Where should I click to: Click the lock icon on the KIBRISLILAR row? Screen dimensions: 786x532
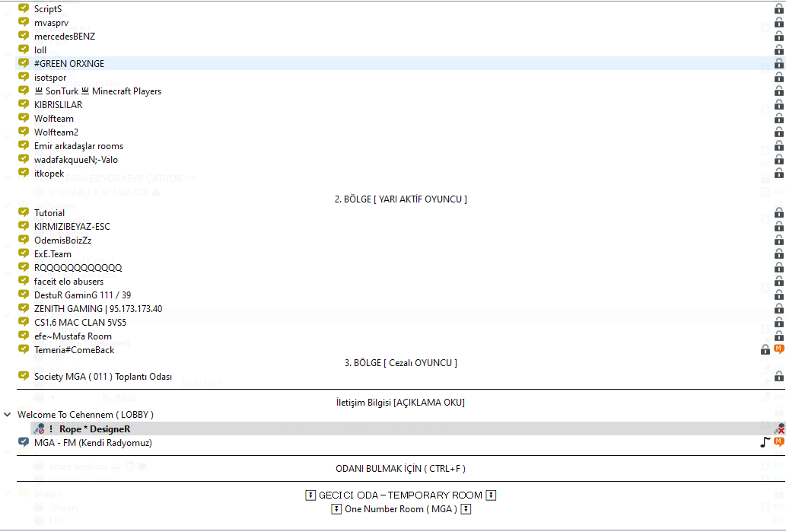(778, 104)
